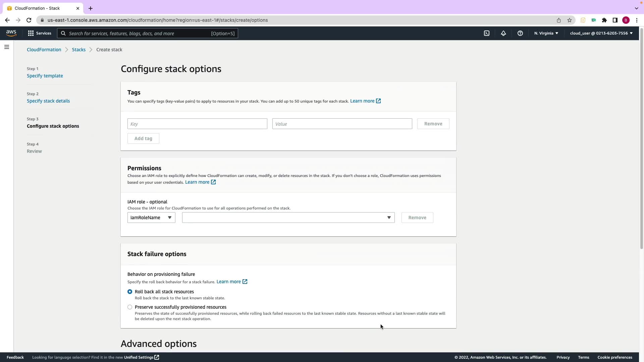
Task: Go to the AWS logo home
Action: (x=11, y=33)
